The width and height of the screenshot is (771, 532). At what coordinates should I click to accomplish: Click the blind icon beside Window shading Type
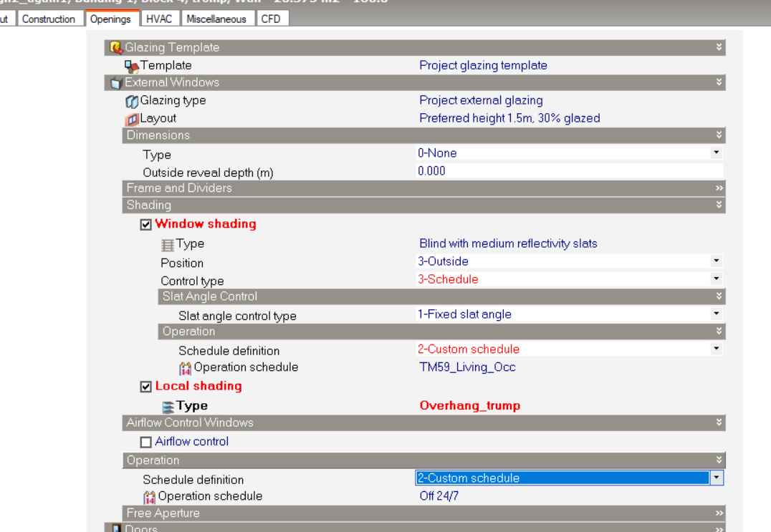168,245
